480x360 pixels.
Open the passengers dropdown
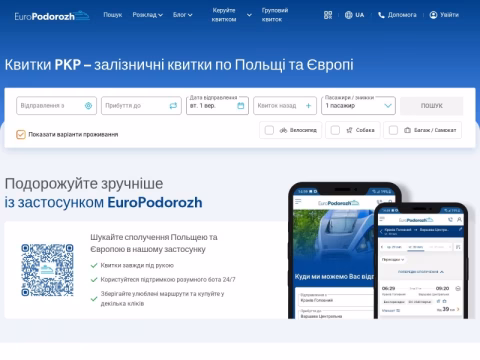point(358,106)
